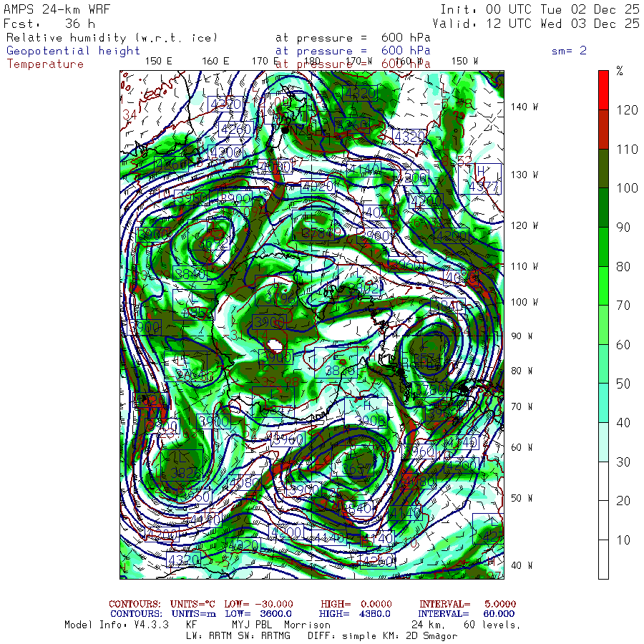The width and height of the screenshot is (644, 644).
Task: Click the 140 W longitude label
Action: (525, 107)
